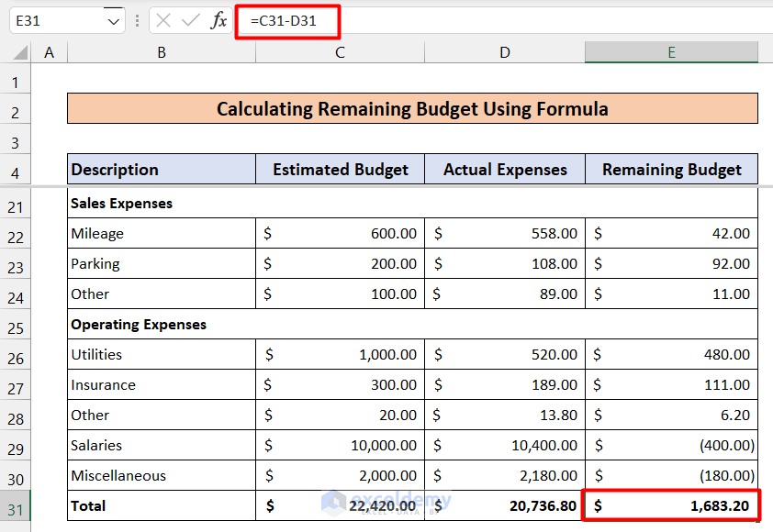This screenshot has height=532, width=773.
Task: Click the Salaries remaining budget (400.00)
Action: coord(671,445)
